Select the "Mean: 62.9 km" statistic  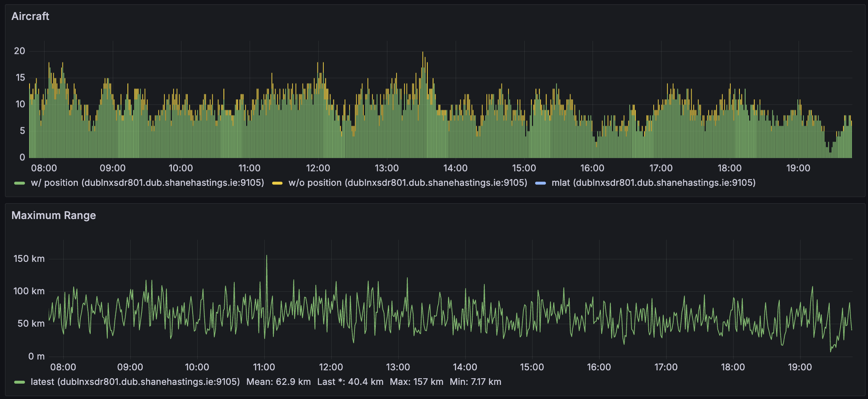[x=278, y=381]
